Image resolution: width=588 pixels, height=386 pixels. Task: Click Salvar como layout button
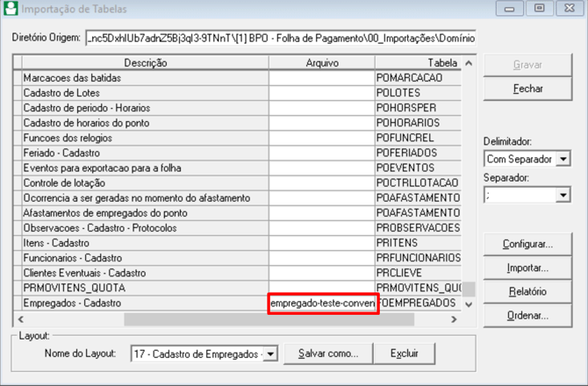click(327, 354)
